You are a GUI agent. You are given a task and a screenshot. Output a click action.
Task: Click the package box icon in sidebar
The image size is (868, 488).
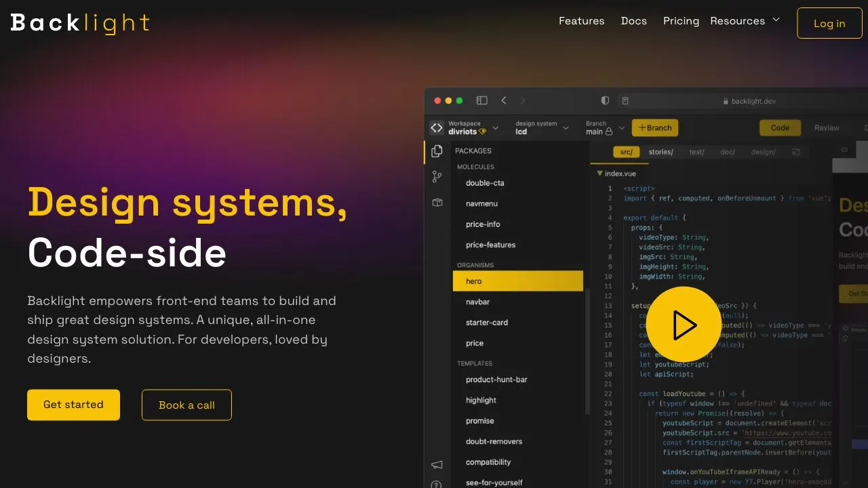click(x=437, y=203)
